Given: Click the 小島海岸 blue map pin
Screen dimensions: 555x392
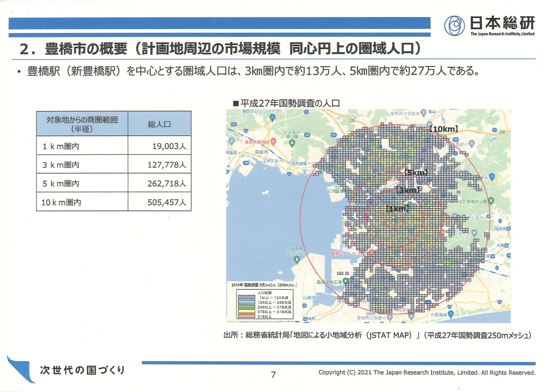Looking at the screenshot, I should tap(451, 314).
